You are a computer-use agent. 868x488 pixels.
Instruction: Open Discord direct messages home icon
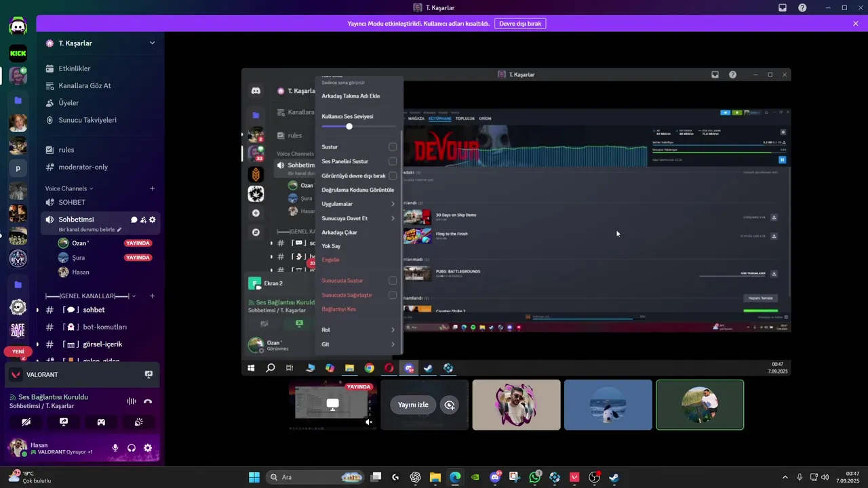(x=18, y=26)
